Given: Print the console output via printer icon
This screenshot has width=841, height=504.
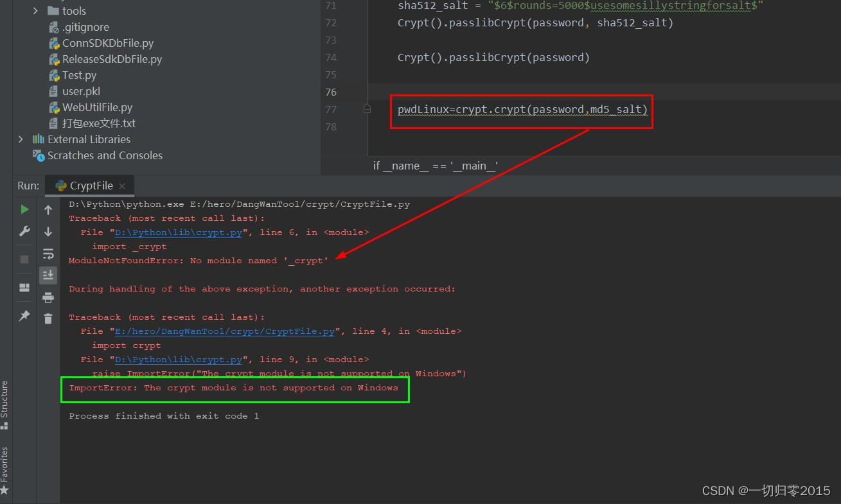Looking at the screenshot, I should point(48,297).
